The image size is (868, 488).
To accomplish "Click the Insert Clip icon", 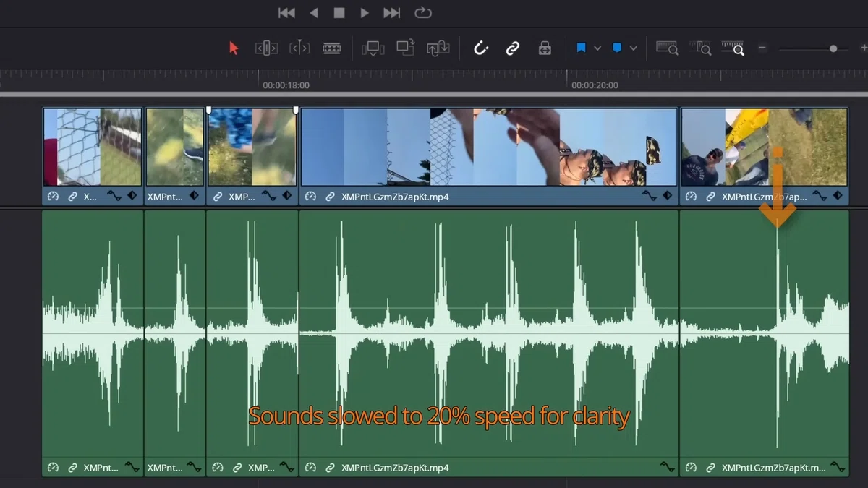I will pos(373,48).
